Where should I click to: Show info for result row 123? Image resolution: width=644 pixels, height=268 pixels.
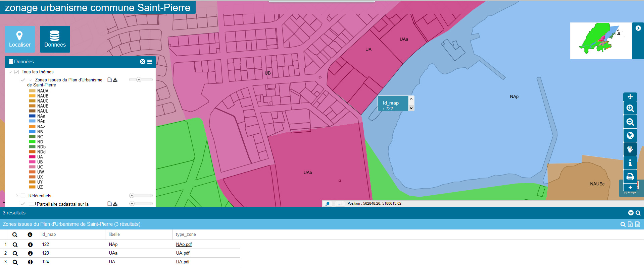(30, 254)
